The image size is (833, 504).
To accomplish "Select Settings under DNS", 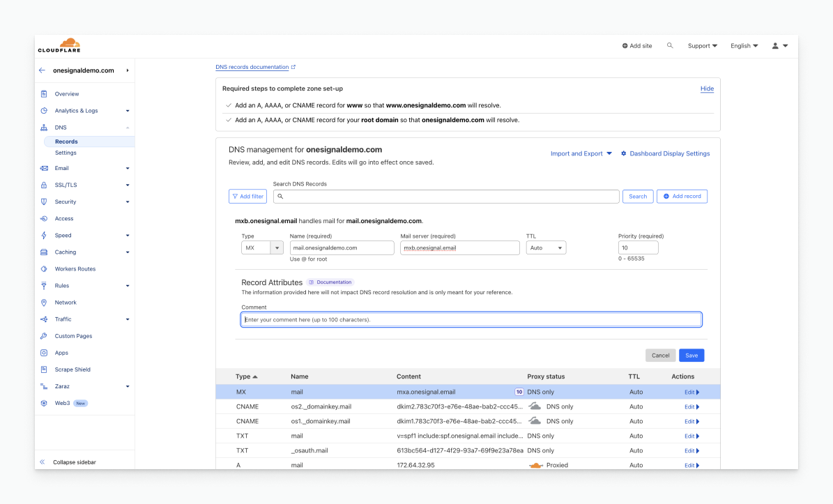I will [x=66, y=153].
